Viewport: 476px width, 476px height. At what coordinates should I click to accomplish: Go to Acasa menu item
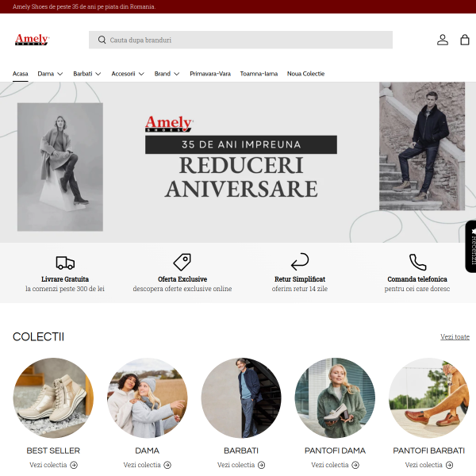pos(21,74)
